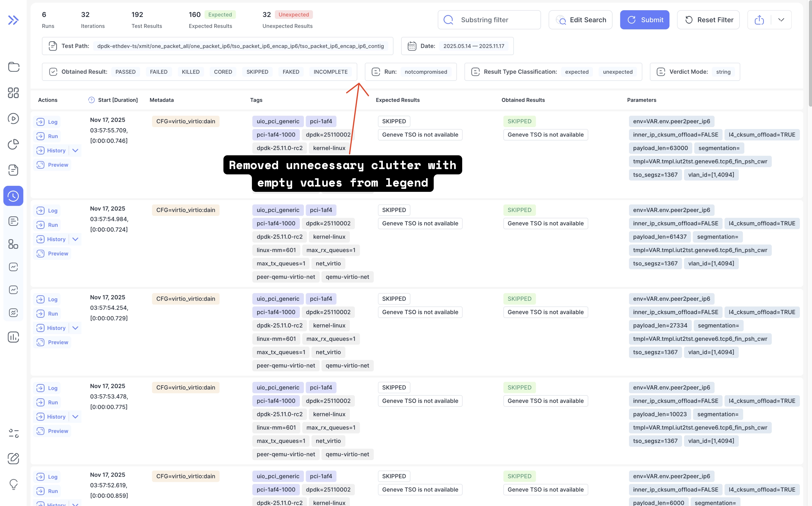
Task: Open the pie chart sidebar icon
Action: (13, 144)
